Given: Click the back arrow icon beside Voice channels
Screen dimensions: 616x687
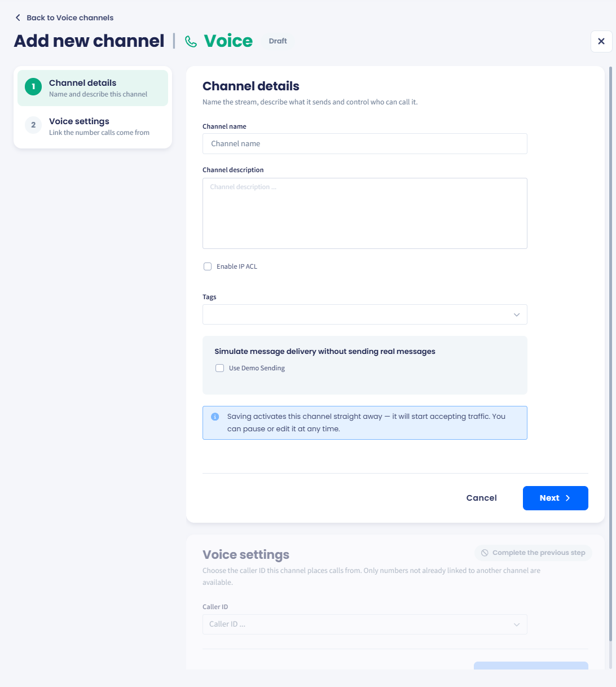Looking at the screenshot, I should click(17, 17).
